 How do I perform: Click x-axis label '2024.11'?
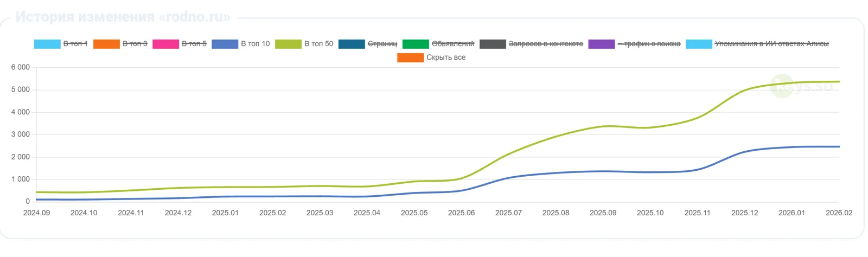[131, 213]
